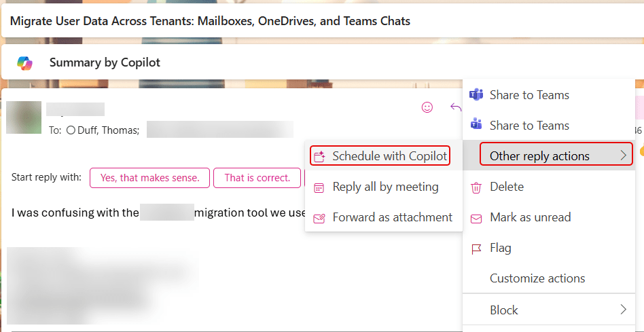
Task: Click the flag icon in the context menu
Action: coord(476,248)
